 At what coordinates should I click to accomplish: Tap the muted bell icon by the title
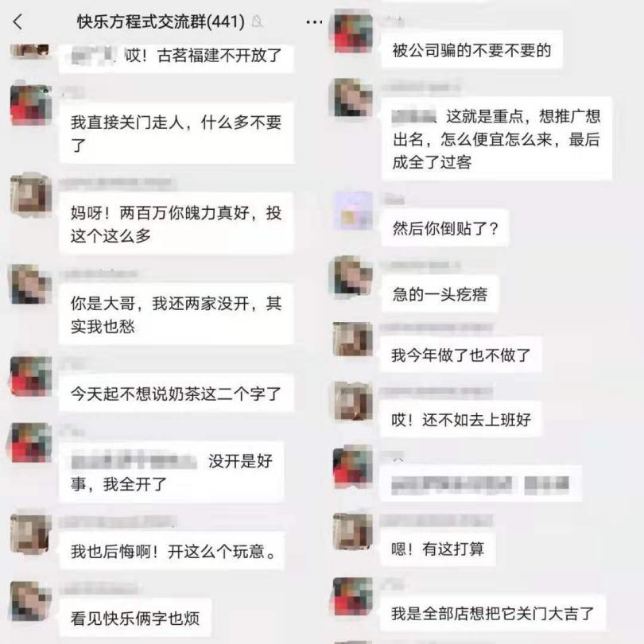pyautogui.click(x=258, y=21)
